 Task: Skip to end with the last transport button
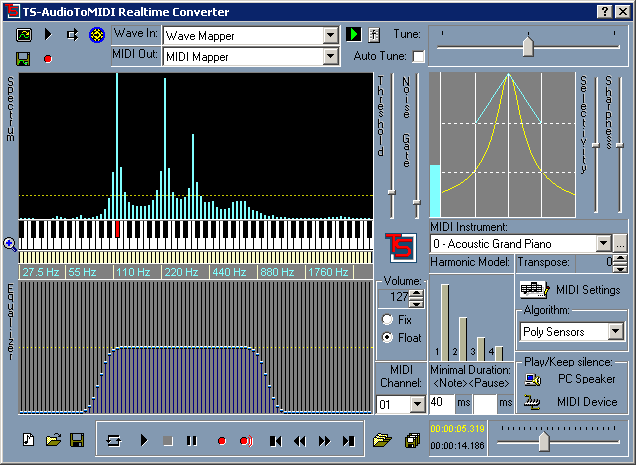point(348,440)
